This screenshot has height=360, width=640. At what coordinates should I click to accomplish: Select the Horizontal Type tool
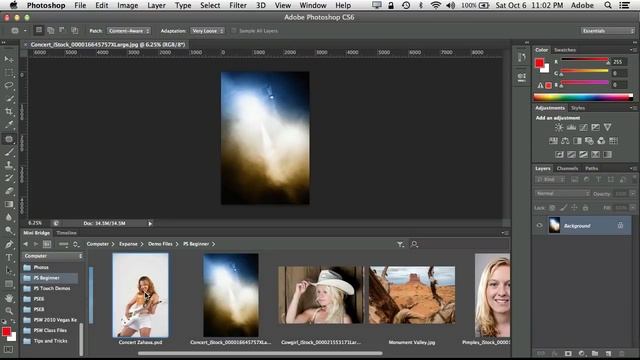pos(9,258)
